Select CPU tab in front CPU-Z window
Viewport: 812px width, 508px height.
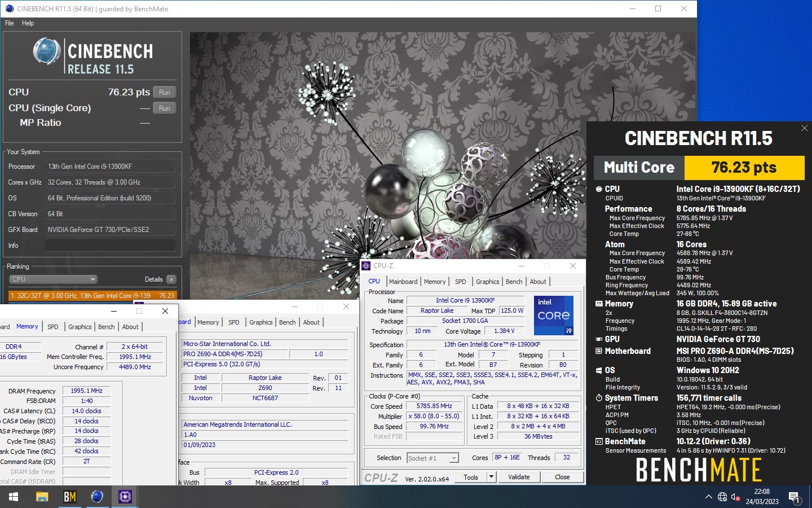pos(374,281)
